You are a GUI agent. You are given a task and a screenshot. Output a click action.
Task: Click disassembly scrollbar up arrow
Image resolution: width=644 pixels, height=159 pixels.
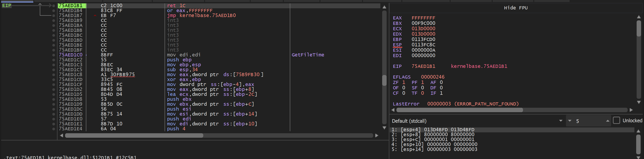click(x=385, y=7)
